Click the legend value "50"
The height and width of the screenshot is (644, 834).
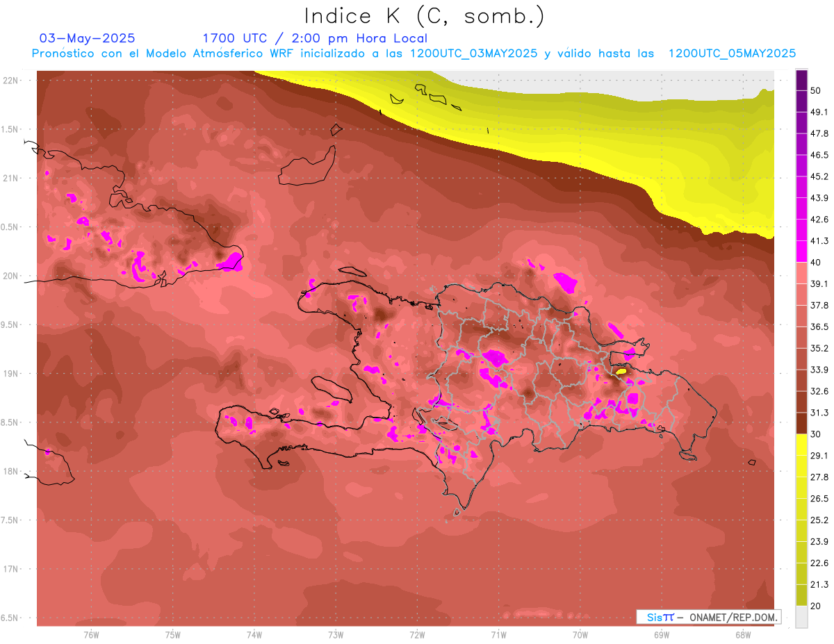pyautogui.click(x=816, y=91)
